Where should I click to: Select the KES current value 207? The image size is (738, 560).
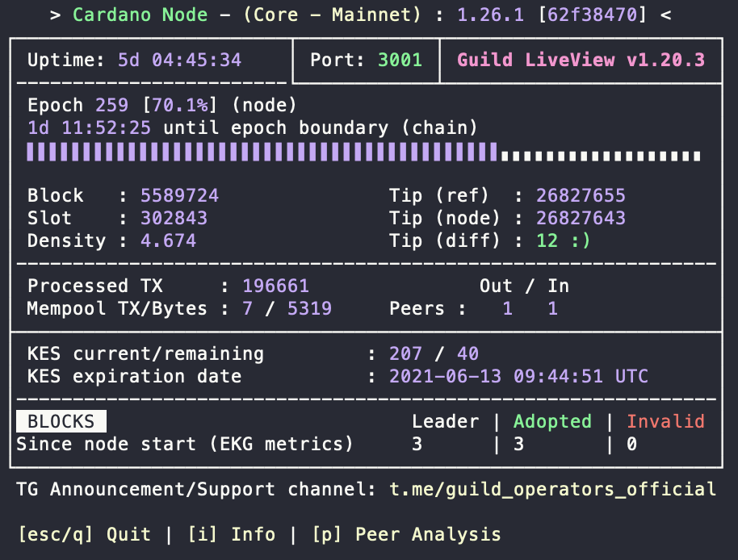405,353
